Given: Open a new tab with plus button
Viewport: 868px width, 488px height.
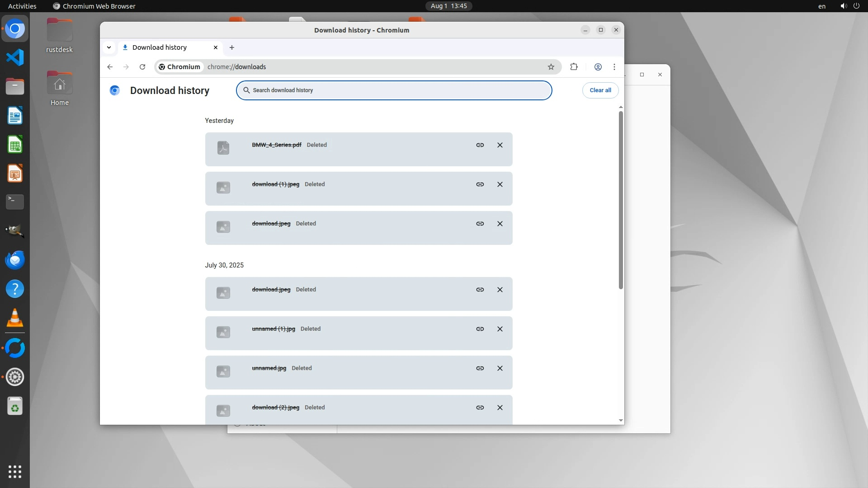Looking at the screenshot, I should pyautogui.click(x=232, y=47).
